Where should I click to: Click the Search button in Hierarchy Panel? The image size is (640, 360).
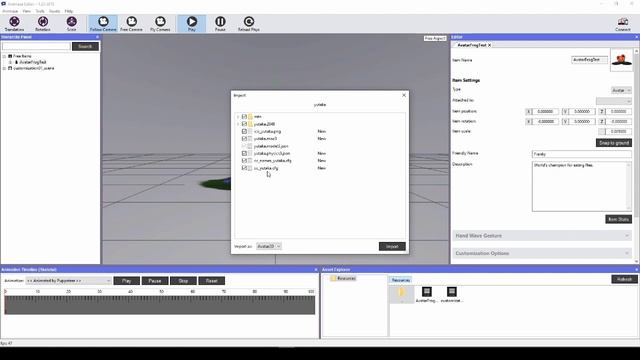click(85, 47)
